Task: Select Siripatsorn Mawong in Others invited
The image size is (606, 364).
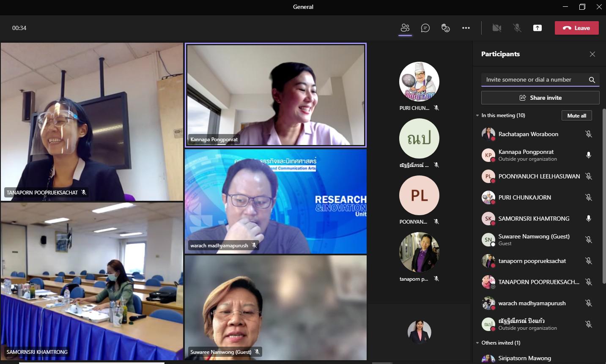Action: (x=524, y=358)
